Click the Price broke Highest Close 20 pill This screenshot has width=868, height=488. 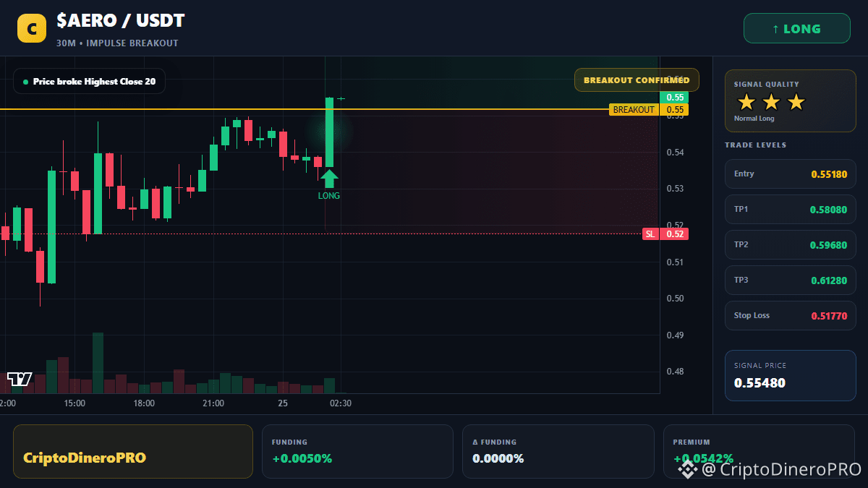click(89, 82)
